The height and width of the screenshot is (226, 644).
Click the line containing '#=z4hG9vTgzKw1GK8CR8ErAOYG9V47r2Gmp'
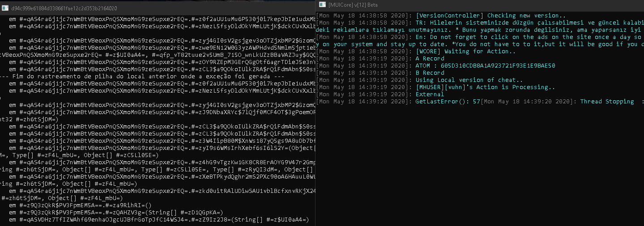click(x=162, y=162)
